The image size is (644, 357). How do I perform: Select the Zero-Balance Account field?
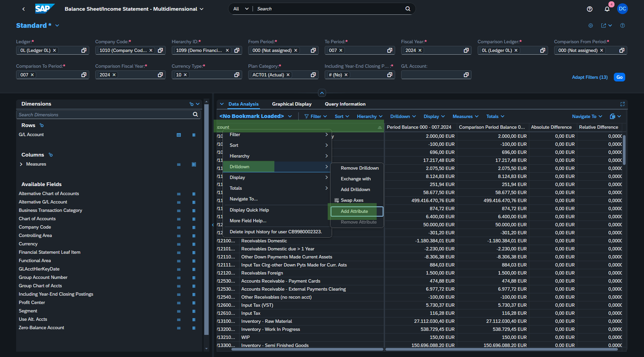pyautogui.click(x=41, y=328)
